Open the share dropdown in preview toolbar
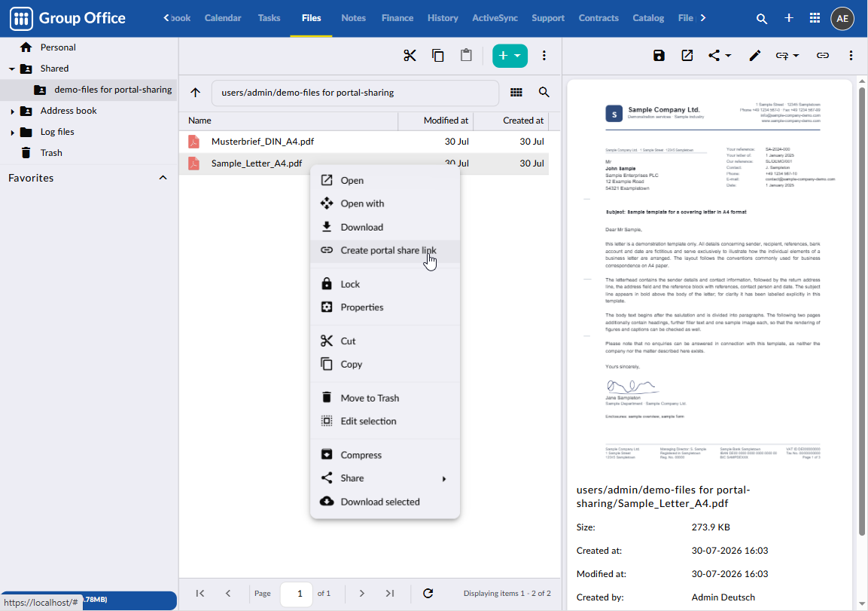 click(720, 56)
